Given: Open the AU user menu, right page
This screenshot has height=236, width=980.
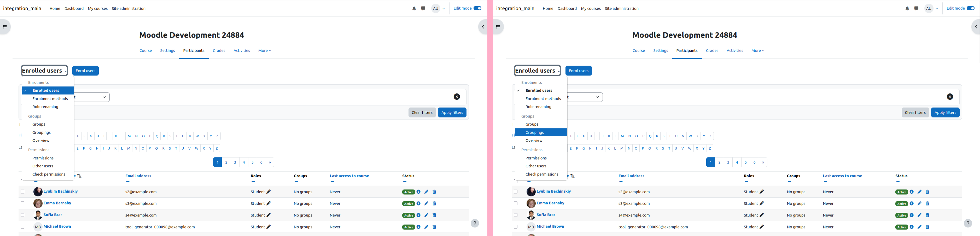Looking at the screenshot, I should click(x=931, y=8).
